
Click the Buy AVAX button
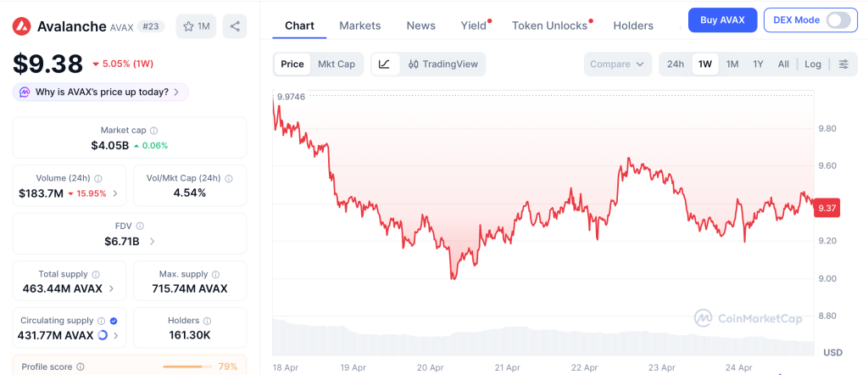click(722, 20)
